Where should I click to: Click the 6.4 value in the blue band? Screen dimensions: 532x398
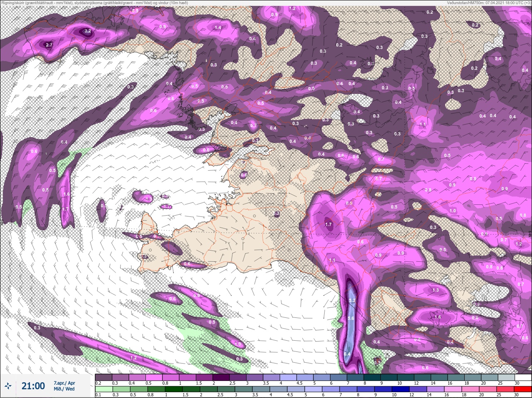coord(348,354)
